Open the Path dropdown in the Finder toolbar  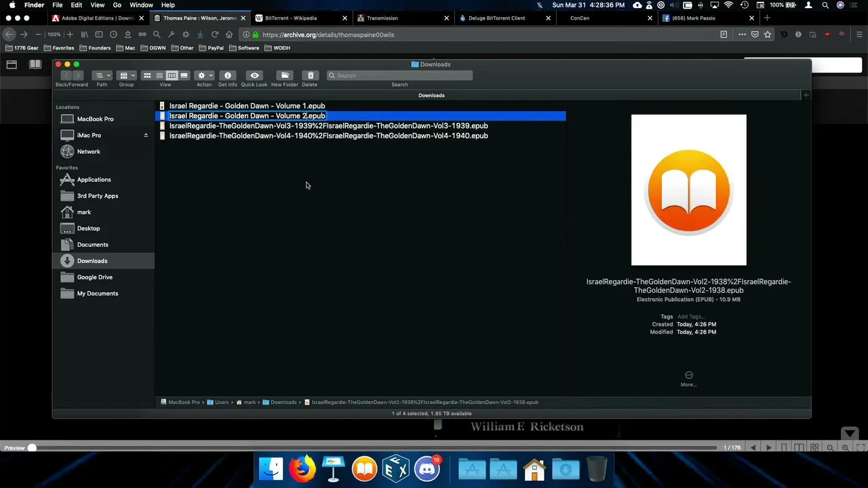[x=102, y=75]
